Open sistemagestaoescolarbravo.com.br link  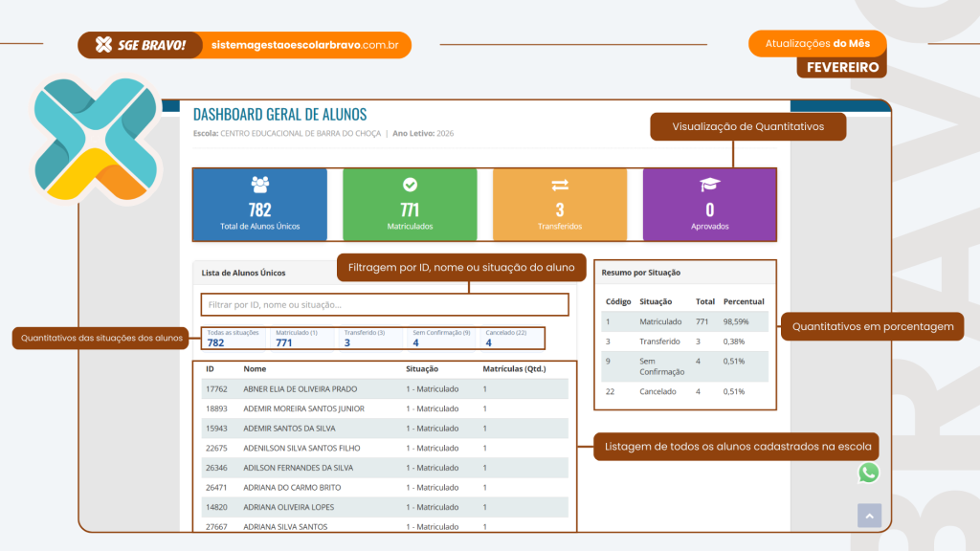pos(304,45)
